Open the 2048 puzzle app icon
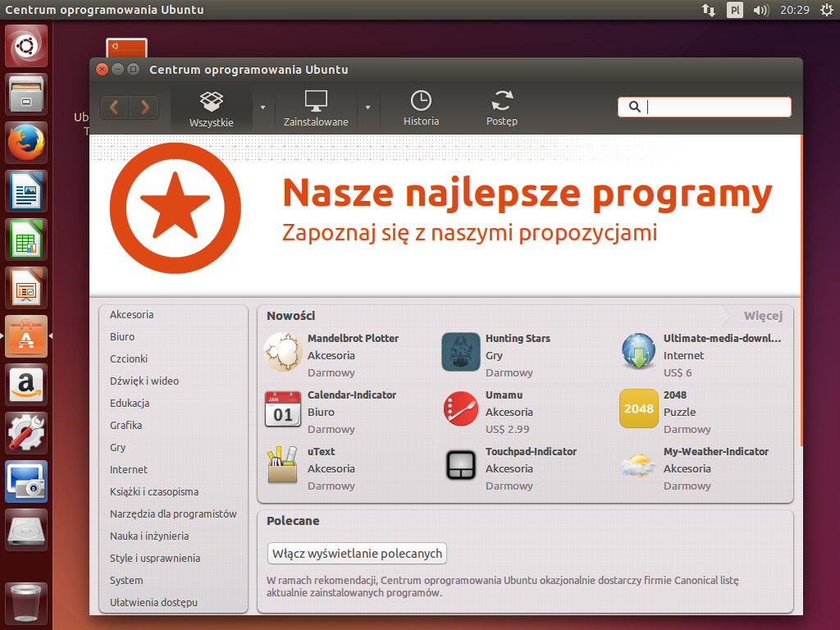This screenshot has height=630, width=840. tap(638, 409)
